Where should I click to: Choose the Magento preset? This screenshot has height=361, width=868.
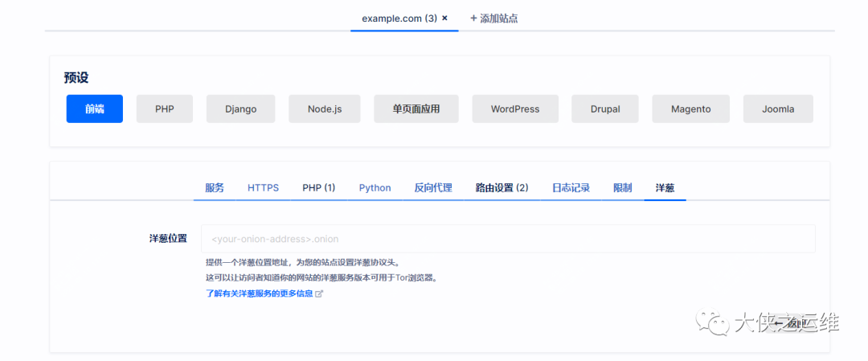pyautogui.click(x=691, y=109)
